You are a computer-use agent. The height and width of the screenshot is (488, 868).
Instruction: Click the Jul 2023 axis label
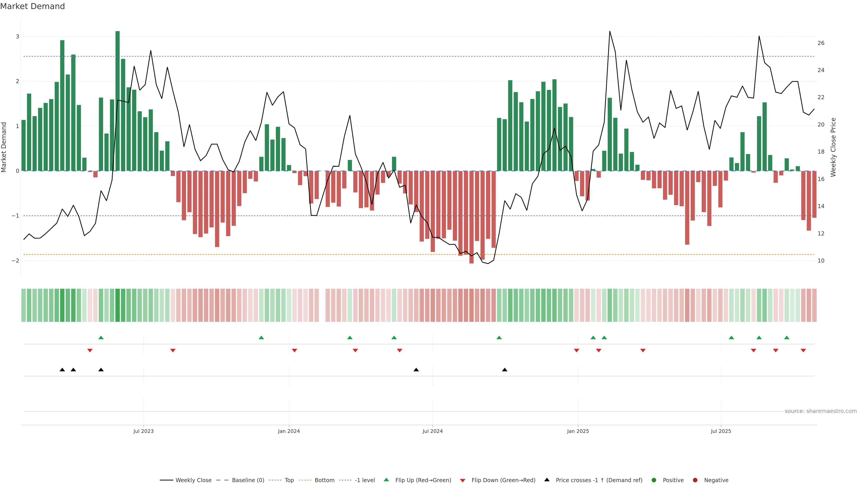coord(143,431)
